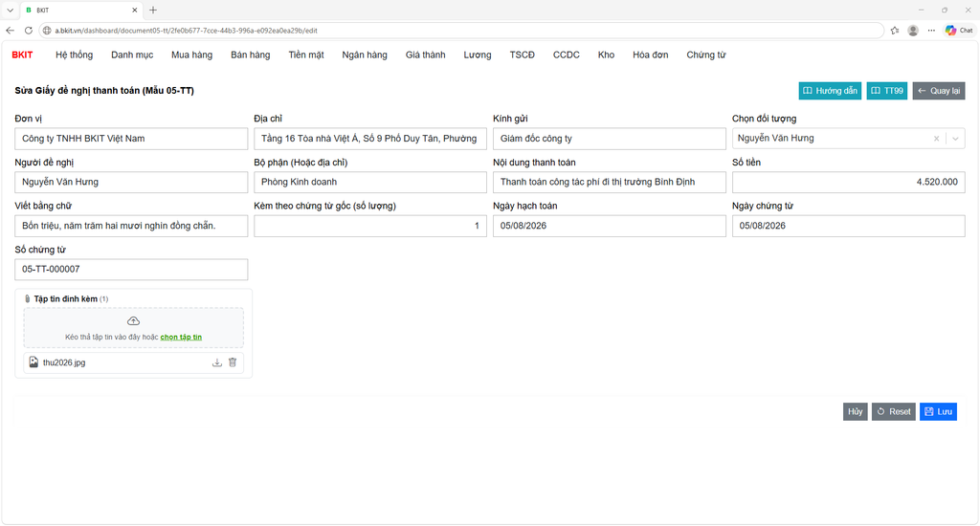980x526 pixels.
Task: Edit the Nội dung thanh toán field
Action: point(610,183)
